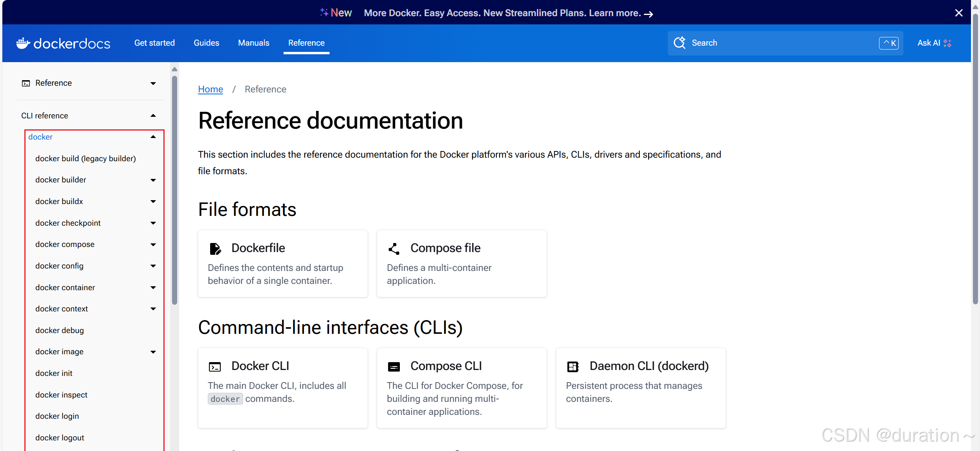
Task: Expand the docker buildx submenu
Action: pos(154,201)
